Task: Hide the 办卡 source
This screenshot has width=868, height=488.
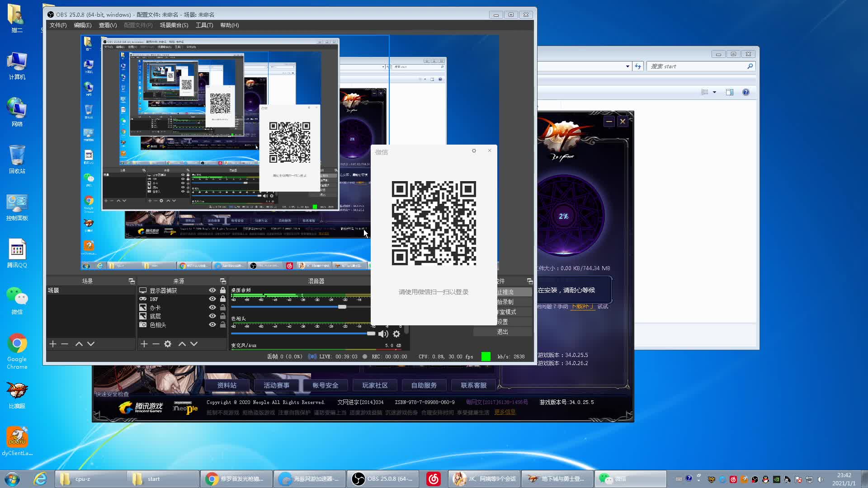Action: 212,308
